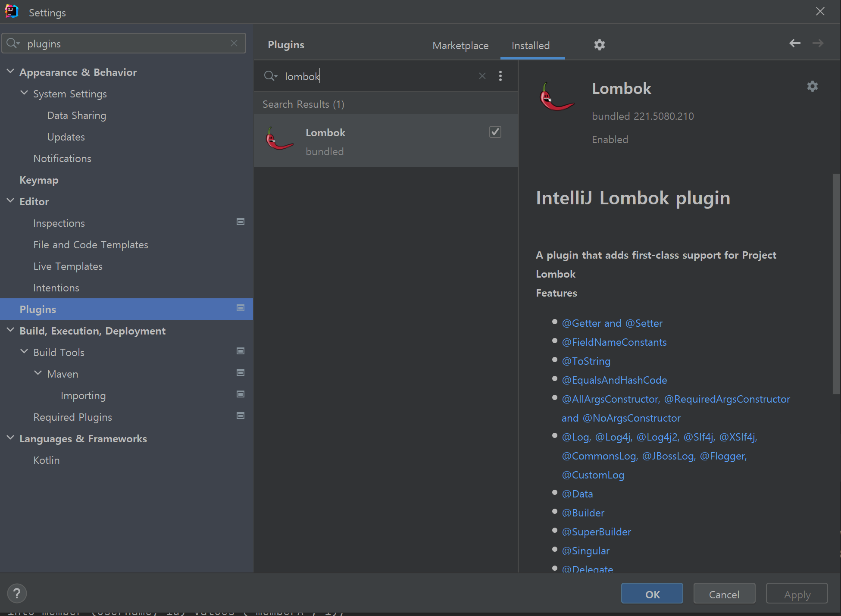Open the plugin search options menu

coord(500,76)
